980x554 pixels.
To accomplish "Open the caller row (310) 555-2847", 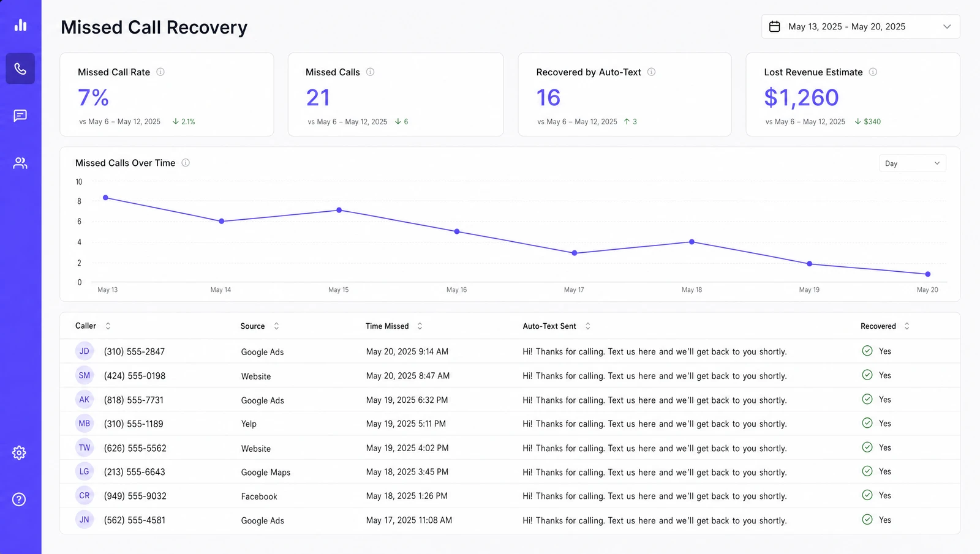I will coord(510,351).
